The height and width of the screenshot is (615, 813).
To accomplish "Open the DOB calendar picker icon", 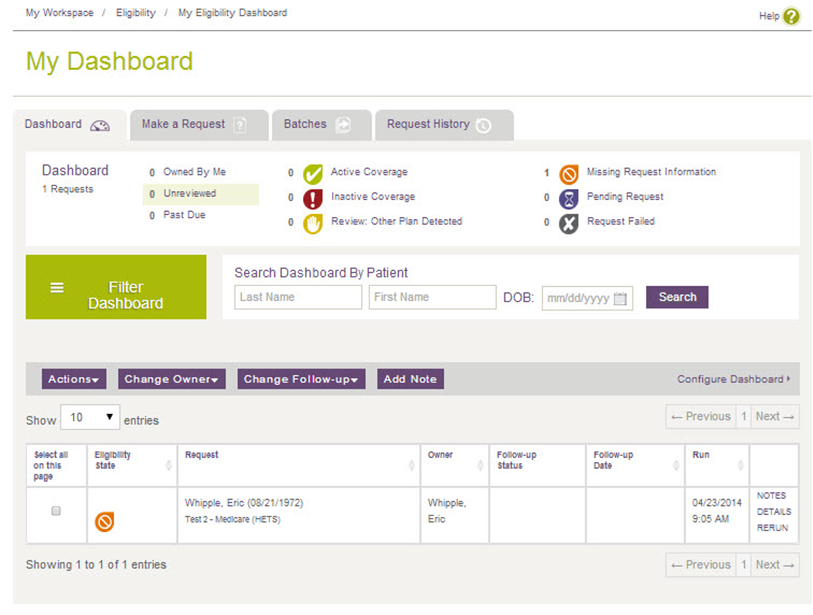I will pyautogui.click(x=620, y=299).
